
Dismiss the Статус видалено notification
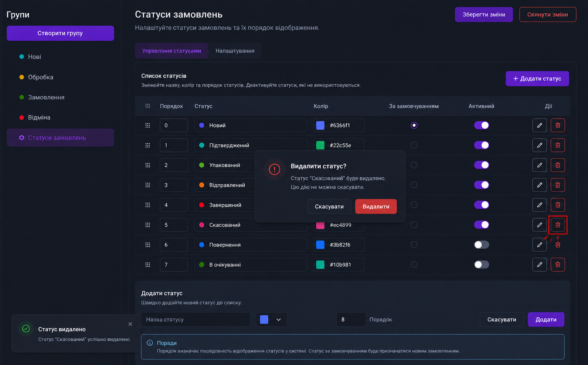[130, 324]
